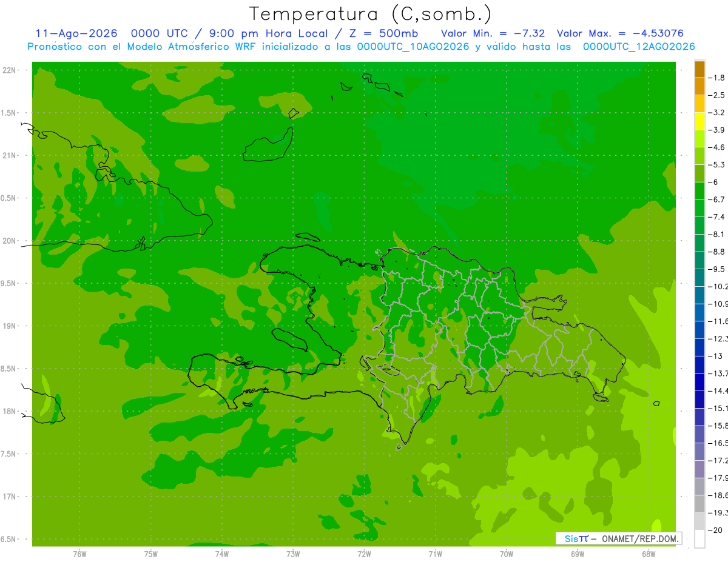Select colorbar swatch between -4.6 and -5.3
Screen dimensions: 728x562
pyautogui.click(x=699, y=156)
